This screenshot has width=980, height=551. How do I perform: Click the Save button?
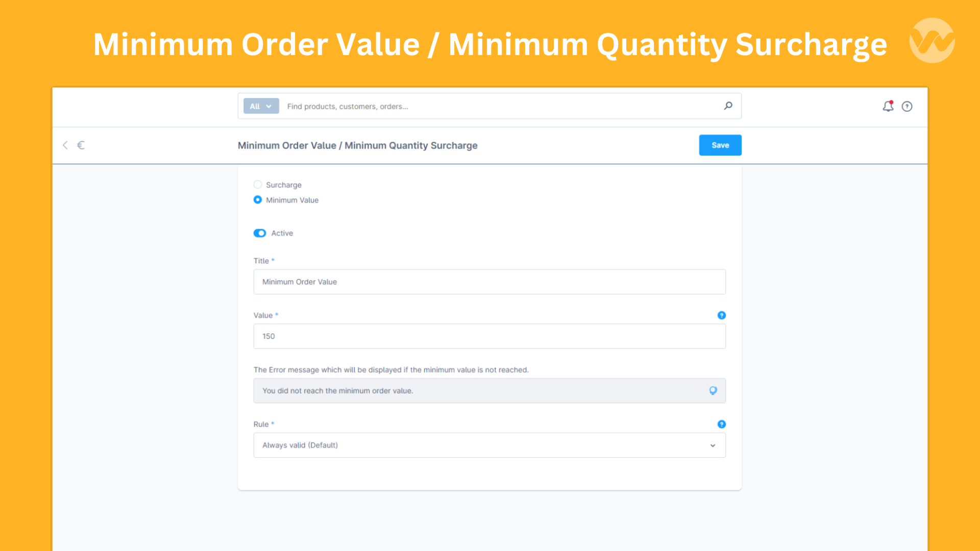720,145
